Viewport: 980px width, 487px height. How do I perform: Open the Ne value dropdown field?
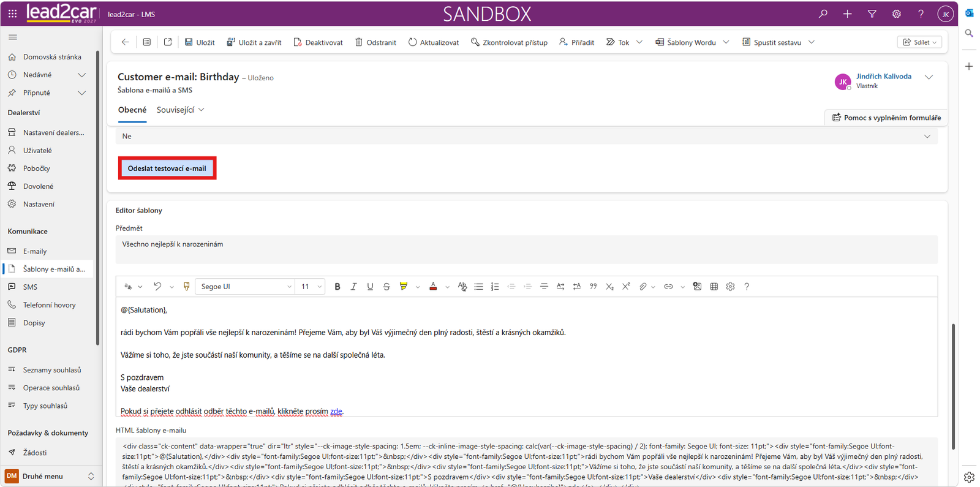527,136
